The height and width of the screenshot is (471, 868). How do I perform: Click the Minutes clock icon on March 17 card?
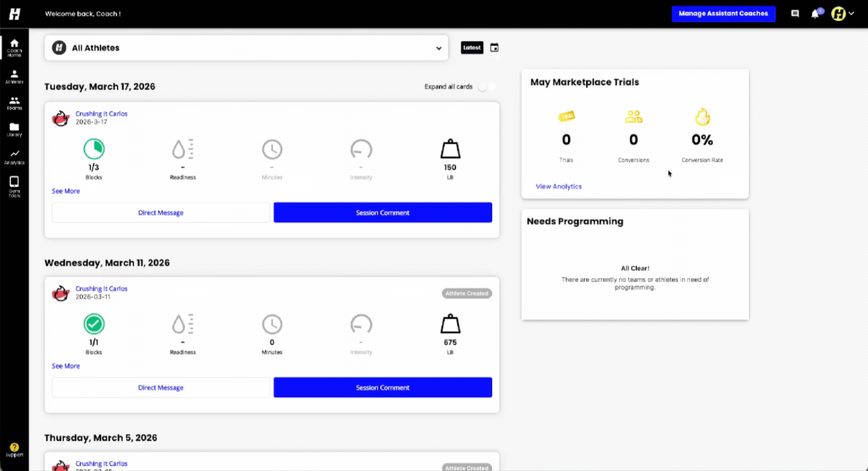pos(272,149)
